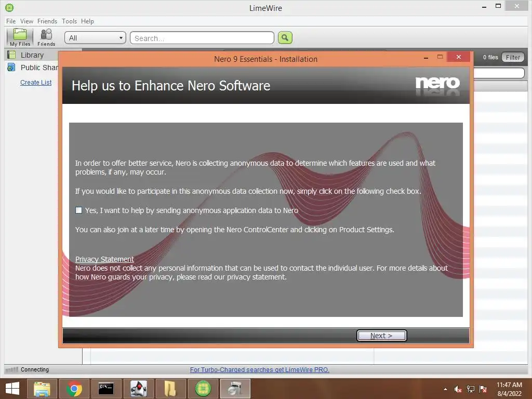Click muted speaker icon in system tray
The height and width of the screenshot is (399, 532).
458,389
